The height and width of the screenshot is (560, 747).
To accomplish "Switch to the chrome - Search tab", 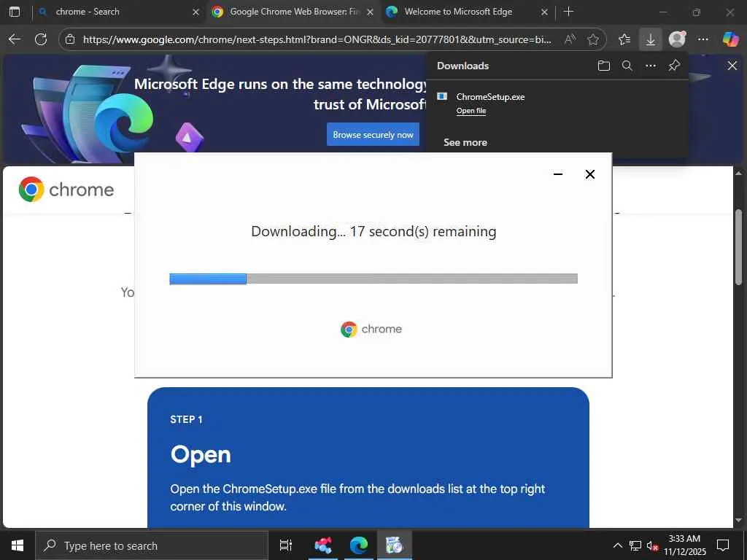I will pos(119,12).
